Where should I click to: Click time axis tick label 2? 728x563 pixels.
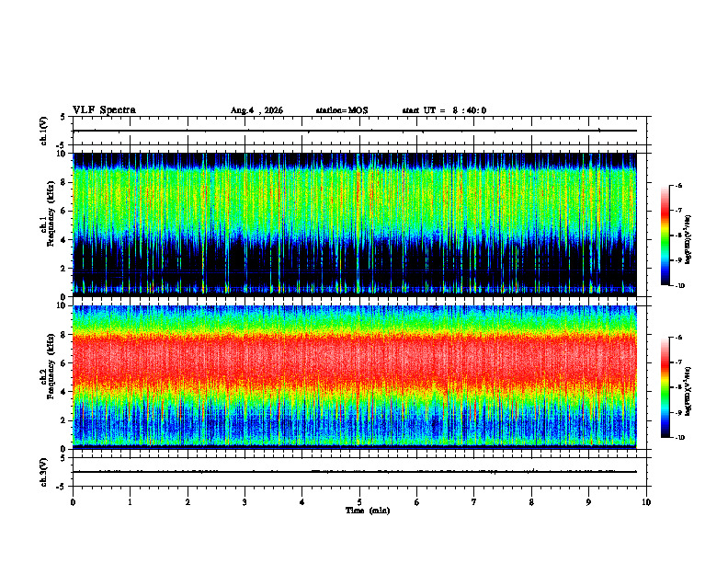[188, 502]
